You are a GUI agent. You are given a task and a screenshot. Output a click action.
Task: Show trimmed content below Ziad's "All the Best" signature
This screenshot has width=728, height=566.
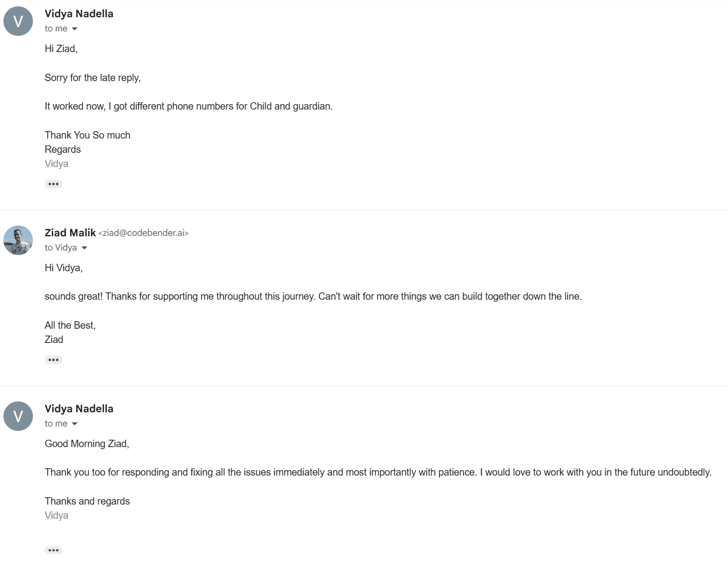pyautogui.click(x=54, y=360)
